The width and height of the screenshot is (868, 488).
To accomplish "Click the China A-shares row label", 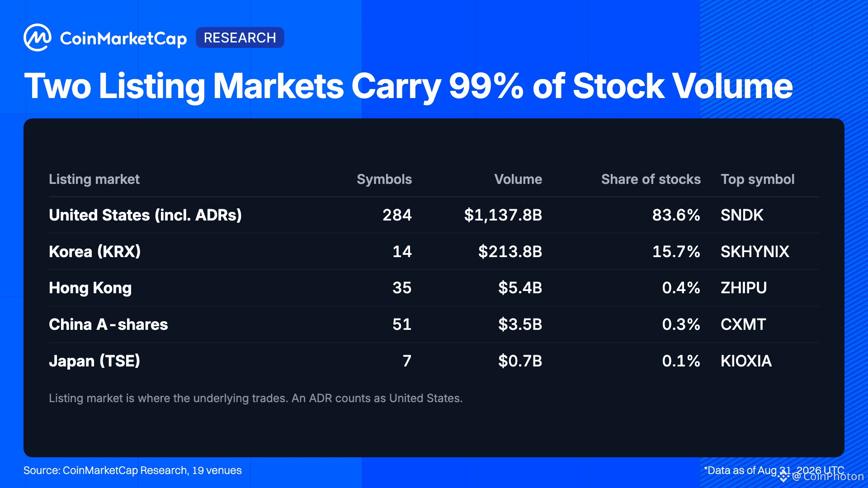I will [108, 324].
